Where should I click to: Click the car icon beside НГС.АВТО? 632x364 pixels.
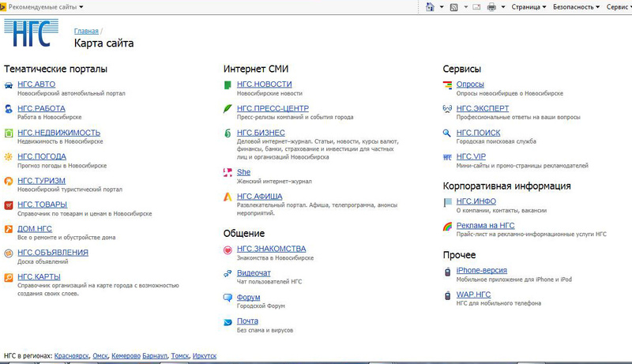point(9,84)
